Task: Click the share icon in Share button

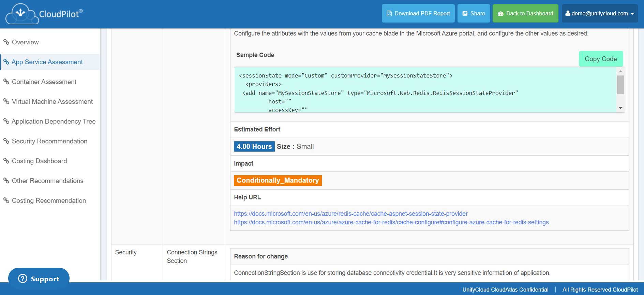Action: [x=465, y=14]
